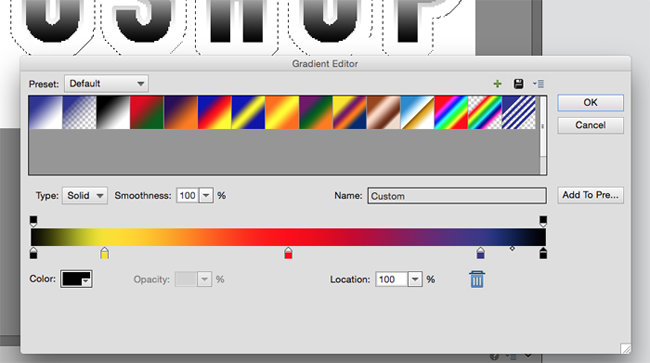Choose the chrome gradient preset
Viewport: 650px width, 363px height.
[x=417, y=112]
